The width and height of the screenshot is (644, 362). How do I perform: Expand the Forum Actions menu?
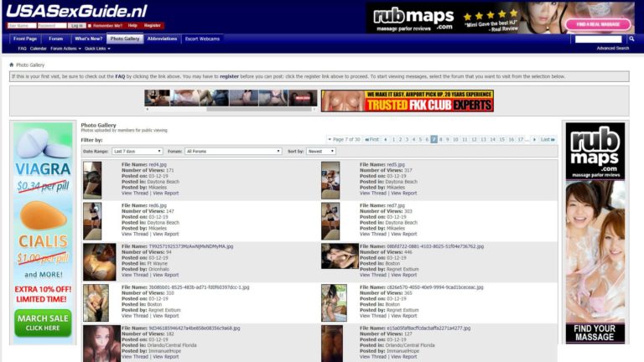tap(65, 49)
